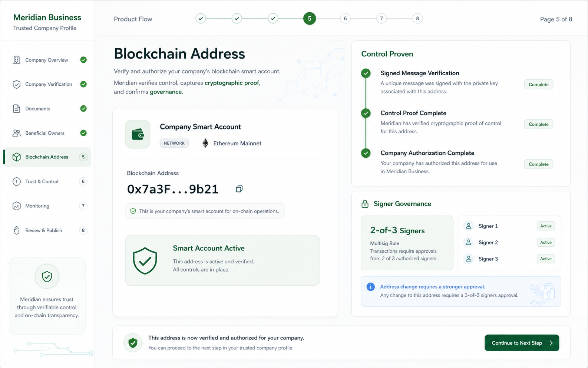Viewport: 588px width, 368px height.
Task: Open the Company Overview section
Action: [x=47, y=60]
